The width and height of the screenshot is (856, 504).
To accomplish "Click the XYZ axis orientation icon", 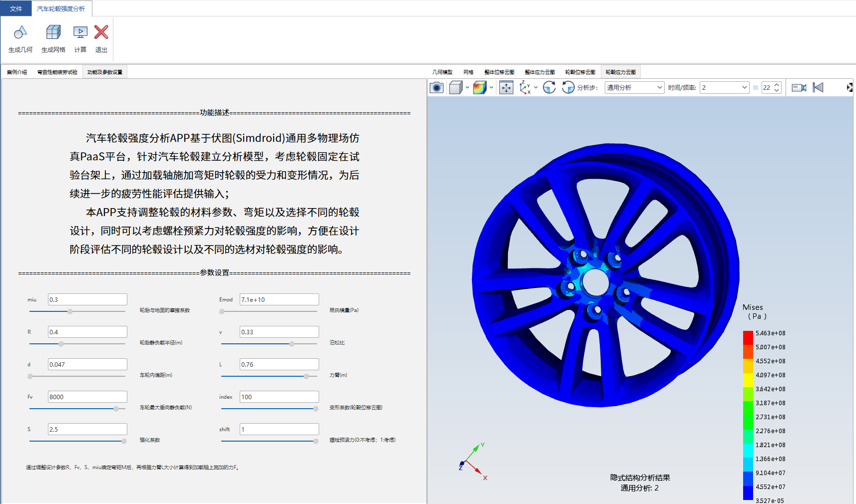I will [x=525, y=88].
